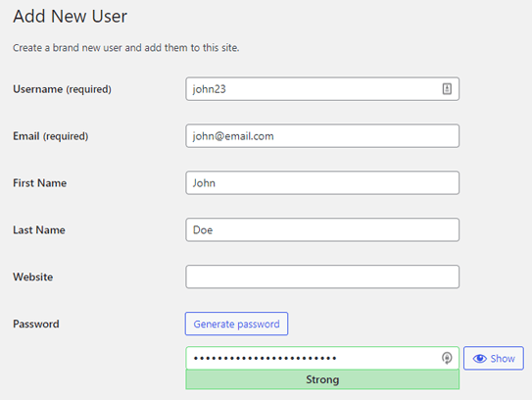The width and height of the screenshot is (532, 400).
Task: Focus the Username field containing john23
Action: point(322,89)
